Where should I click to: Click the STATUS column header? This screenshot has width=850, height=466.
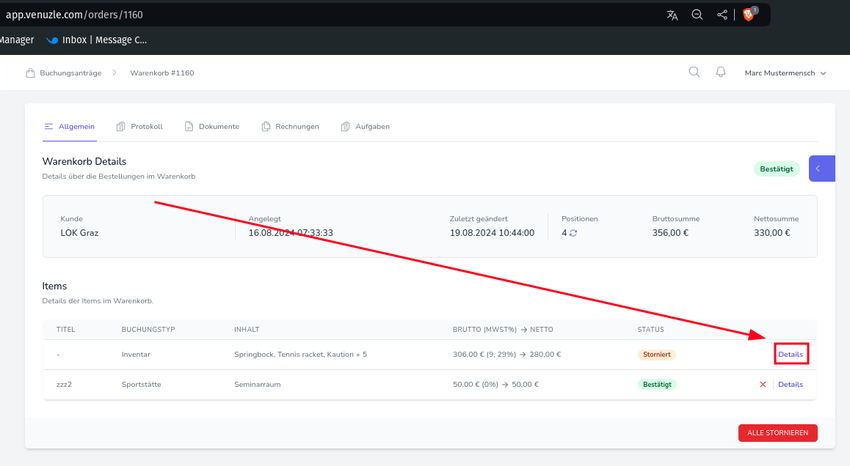(x=651, y=329)
